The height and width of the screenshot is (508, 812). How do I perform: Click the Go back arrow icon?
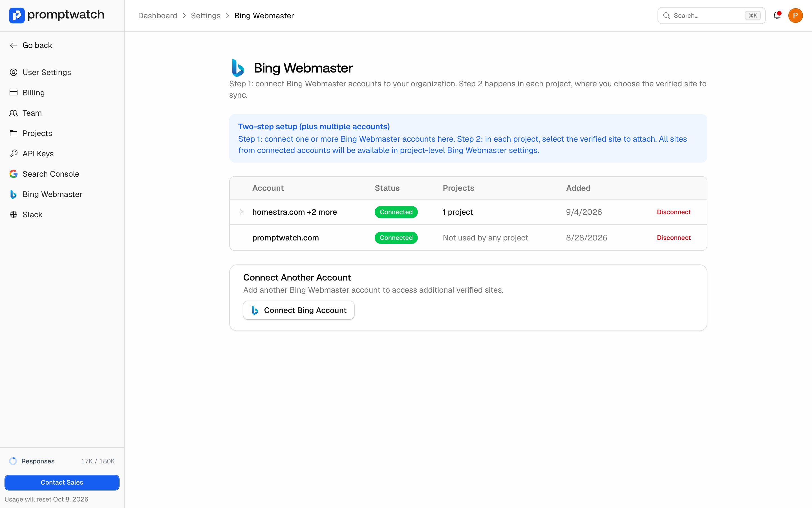click(14, 45)
